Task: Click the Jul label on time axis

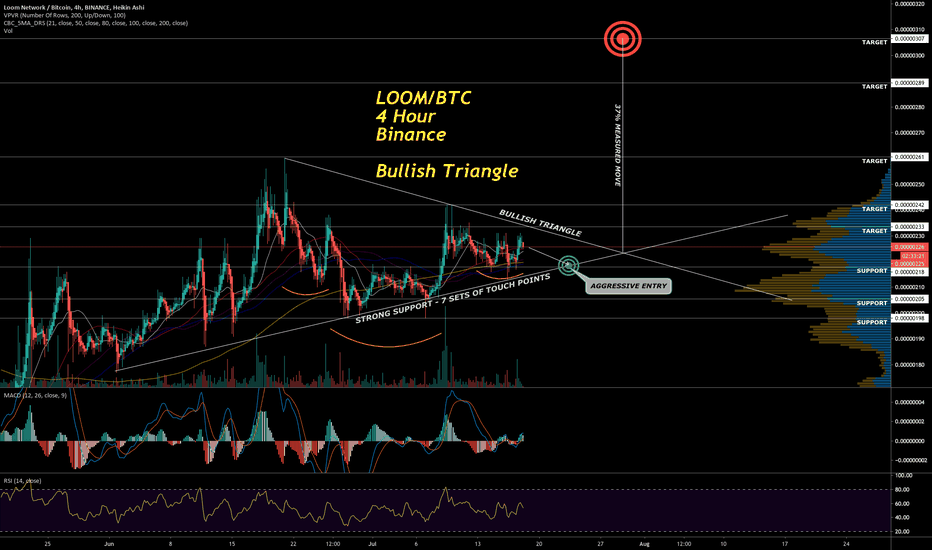Action: [373, 543]
